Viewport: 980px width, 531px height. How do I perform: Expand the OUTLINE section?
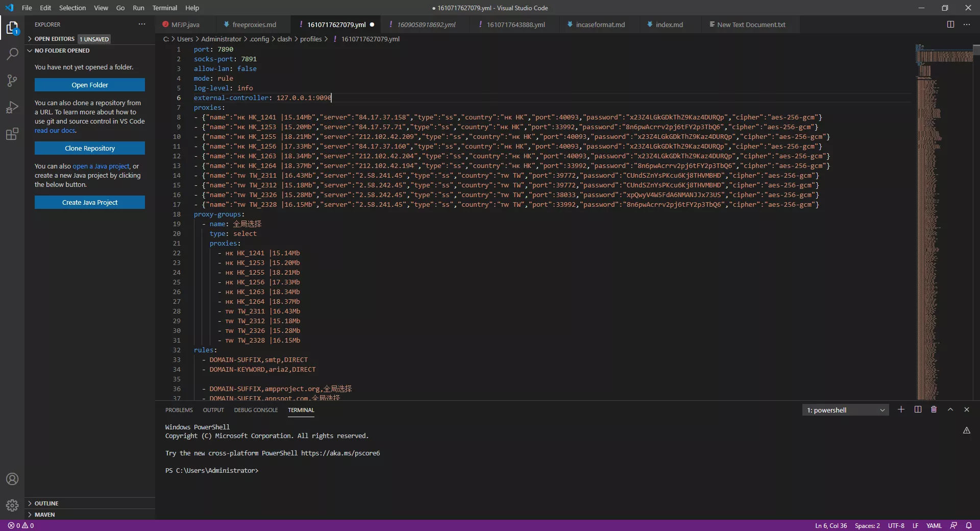tap(46, 503)
